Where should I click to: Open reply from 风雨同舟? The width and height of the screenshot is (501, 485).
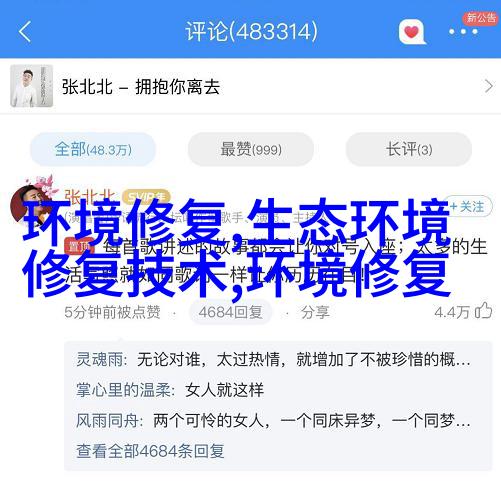pos(273,420)
